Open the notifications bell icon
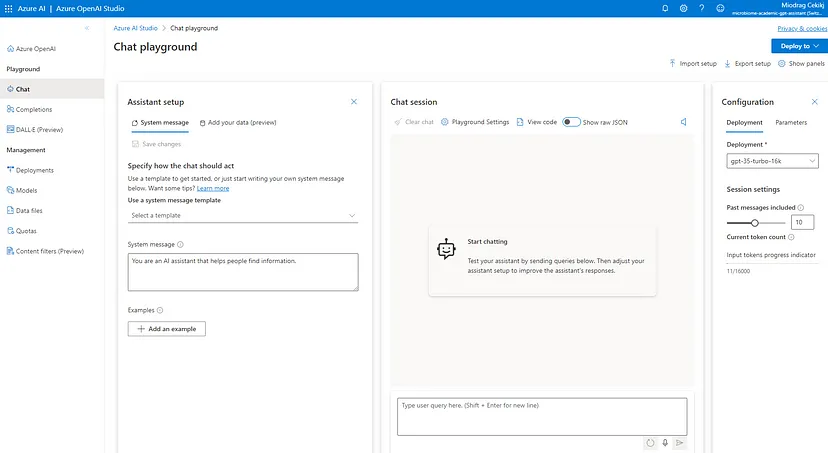The height and width of the screenshot is (453, 828). (665, 8)
